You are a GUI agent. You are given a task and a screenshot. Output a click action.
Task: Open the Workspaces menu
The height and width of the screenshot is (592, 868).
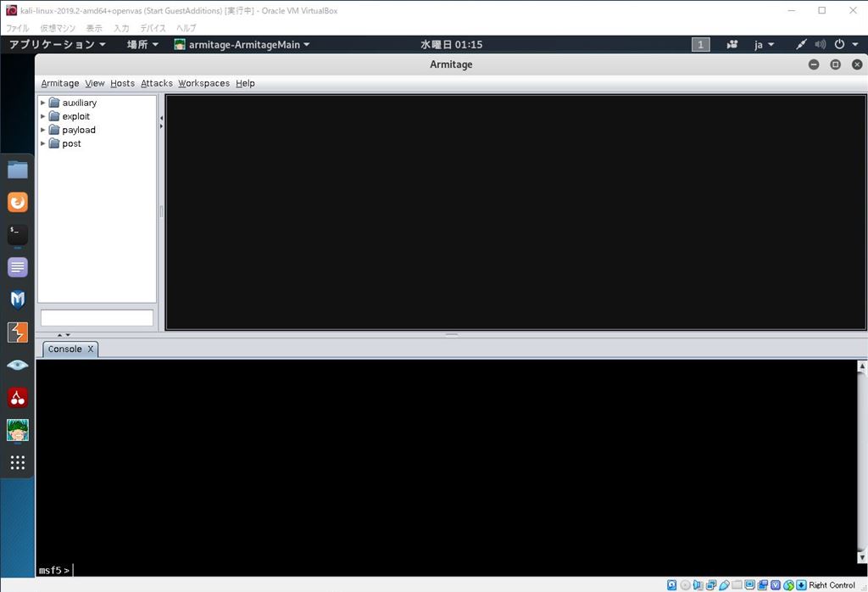coord(203,83)
